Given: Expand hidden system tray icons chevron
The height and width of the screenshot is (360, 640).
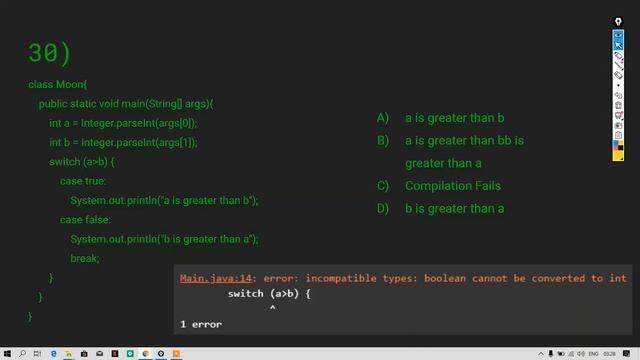Looking at the screenshot, I should click(541, 354).
